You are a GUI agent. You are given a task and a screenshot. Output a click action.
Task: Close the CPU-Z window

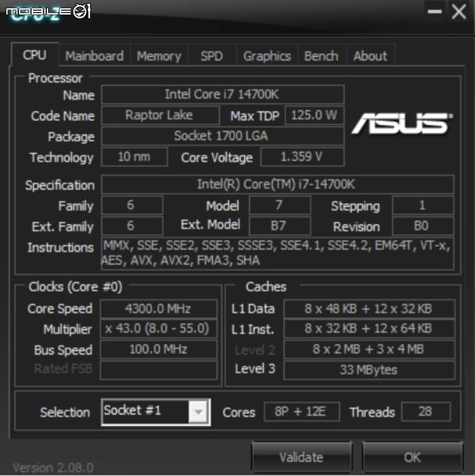pos(459,12)
